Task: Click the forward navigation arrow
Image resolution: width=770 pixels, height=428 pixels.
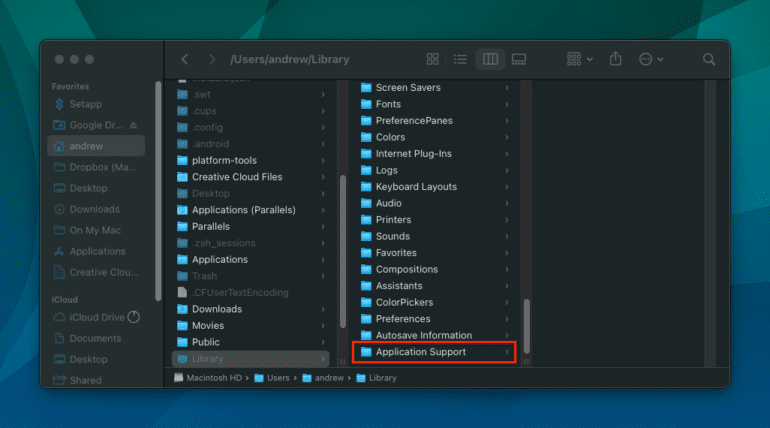Action: coord(211,60)
